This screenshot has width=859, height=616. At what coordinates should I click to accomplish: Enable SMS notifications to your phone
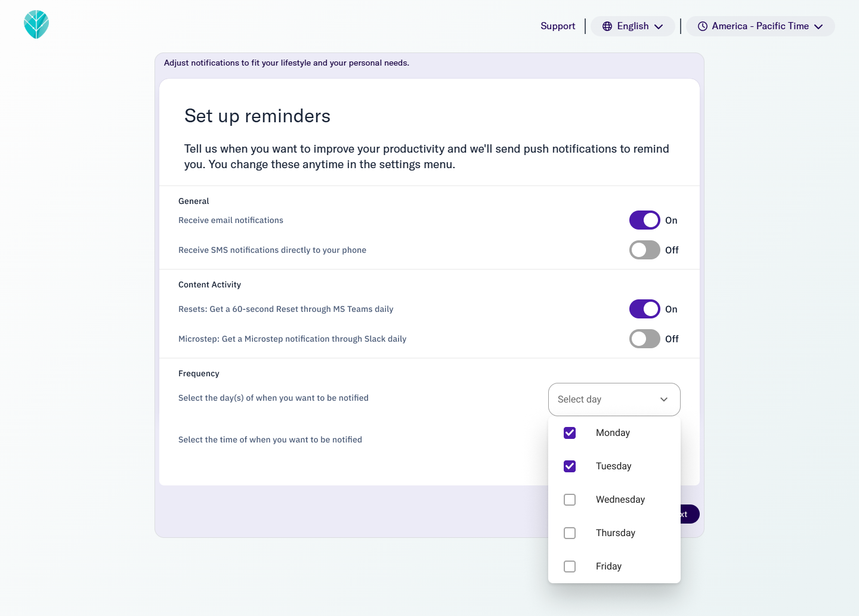point(644,250)
